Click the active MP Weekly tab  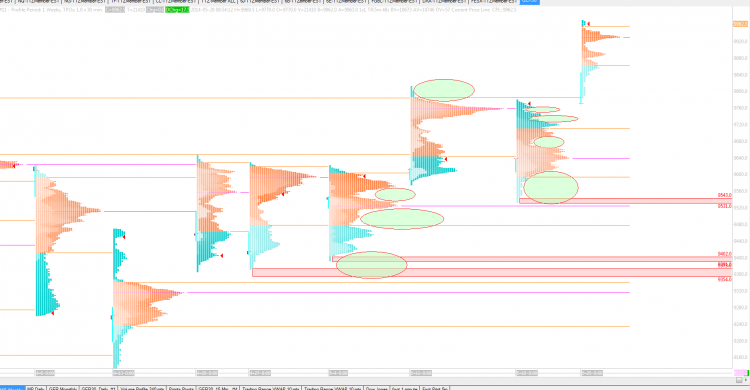[12, 389]
